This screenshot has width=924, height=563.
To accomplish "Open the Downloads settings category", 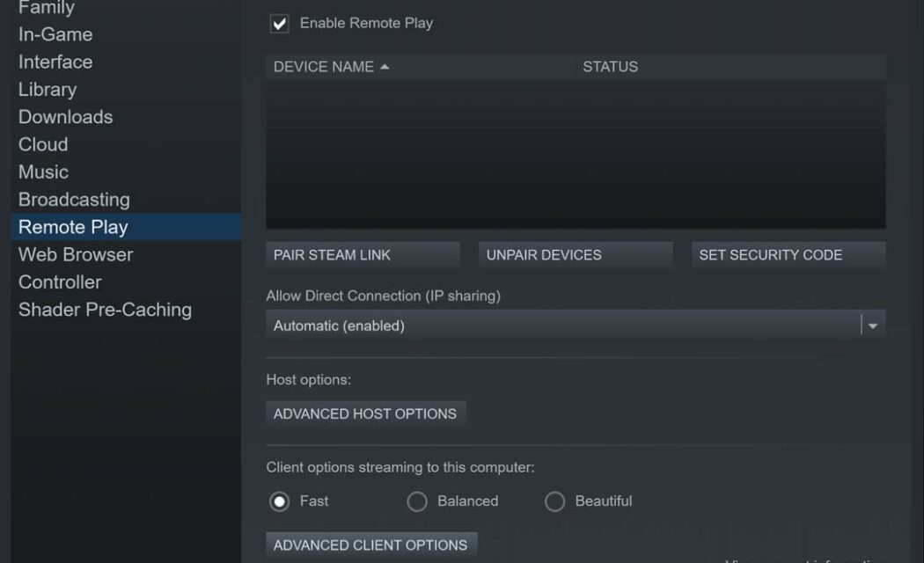I will tap(126, 117).
